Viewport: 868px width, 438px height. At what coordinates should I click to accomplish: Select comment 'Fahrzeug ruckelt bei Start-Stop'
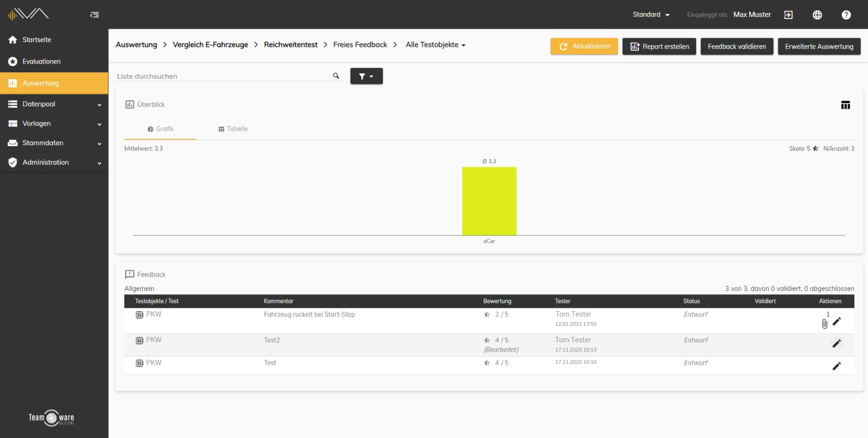click(310, 315)
